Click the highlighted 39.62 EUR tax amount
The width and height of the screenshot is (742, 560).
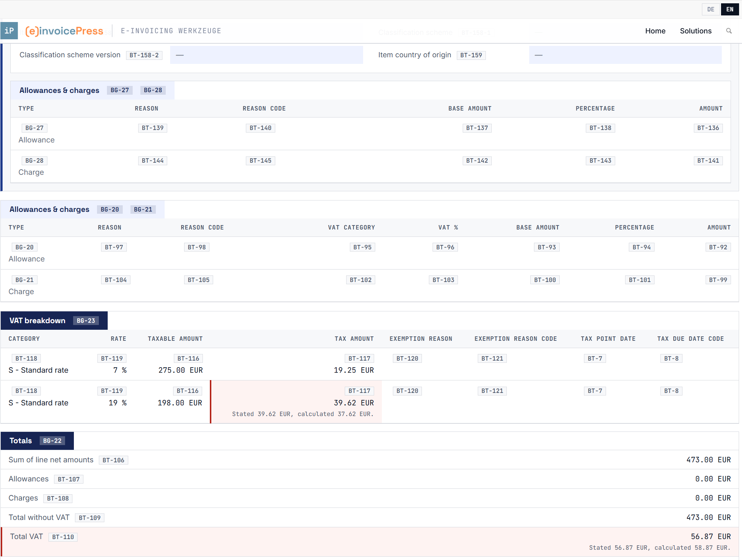(354, 403)
